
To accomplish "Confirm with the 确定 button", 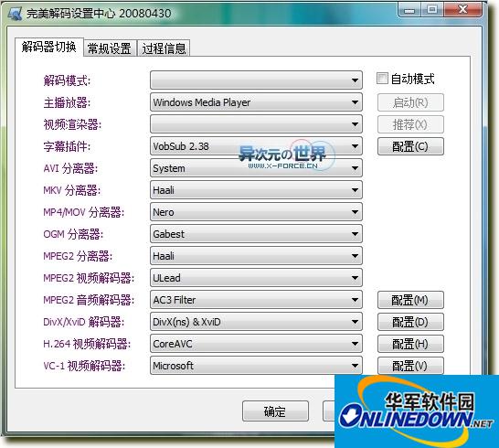I will [x=275, y=411].
